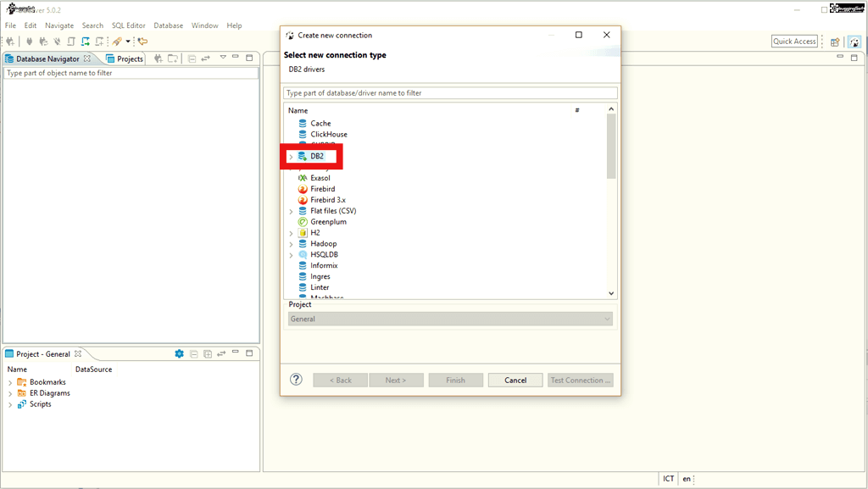Image resolution: width=868 pixels, height=489 pixels.
Task: Click the ICT timezone status bar entry
Action: (669, 479)
